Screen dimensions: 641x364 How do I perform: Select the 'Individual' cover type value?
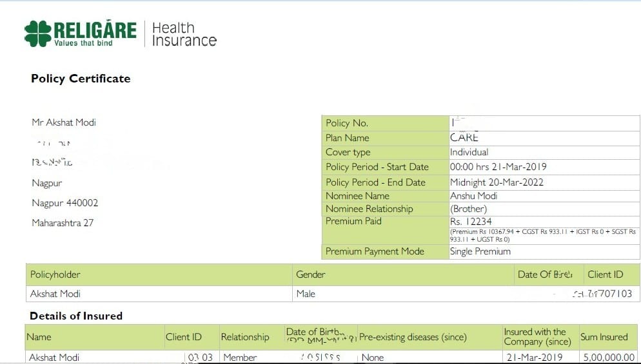click(469, 153)
